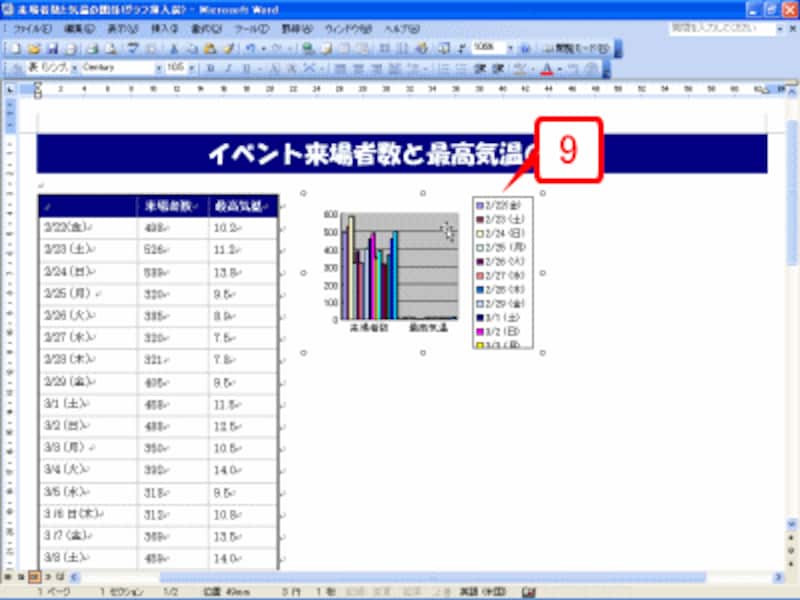
Task: Open the zoom level dropdown
Action: (x=510, y=47)
